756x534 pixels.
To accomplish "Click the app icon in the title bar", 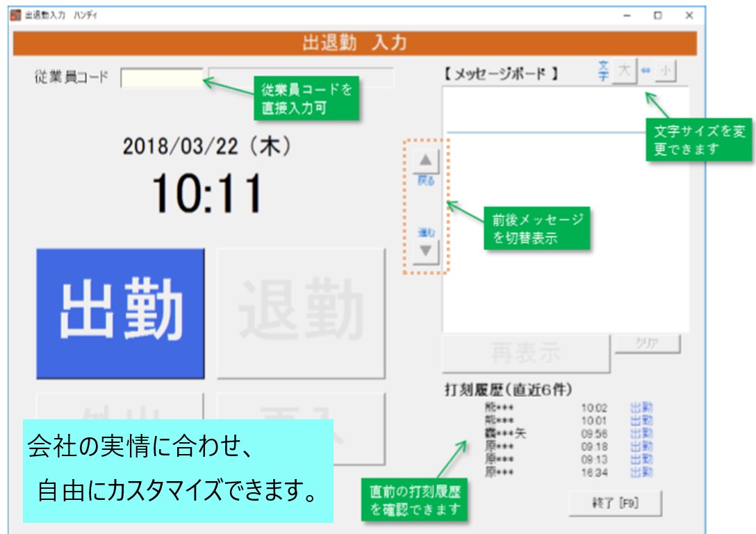I will pyautogui.click(x=16, y=15).
